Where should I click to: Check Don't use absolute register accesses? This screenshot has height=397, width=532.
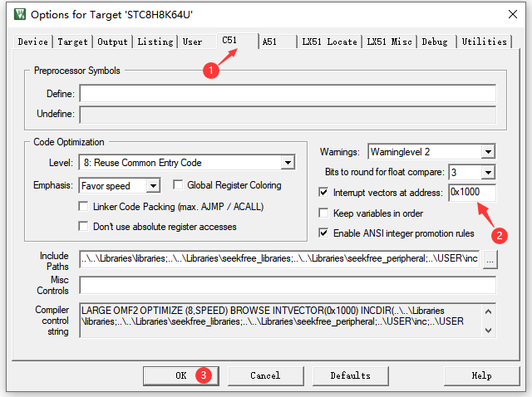click(x=84, y=226)
